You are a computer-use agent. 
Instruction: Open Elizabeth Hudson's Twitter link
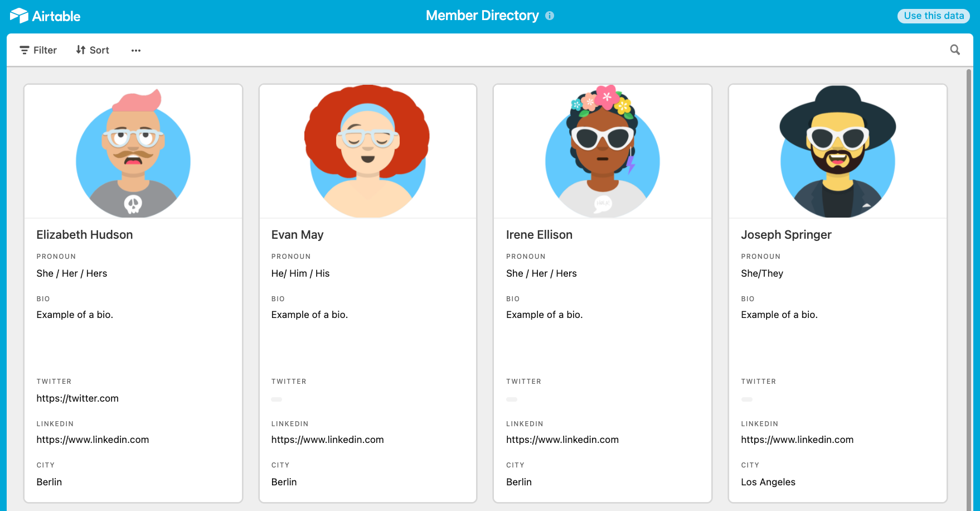[x=77, y=398]
